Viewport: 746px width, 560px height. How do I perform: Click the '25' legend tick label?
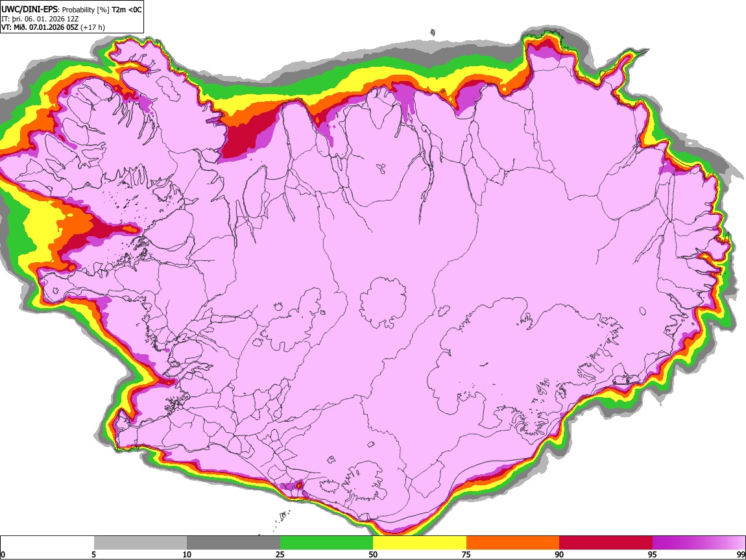click(x=280, y=554)
